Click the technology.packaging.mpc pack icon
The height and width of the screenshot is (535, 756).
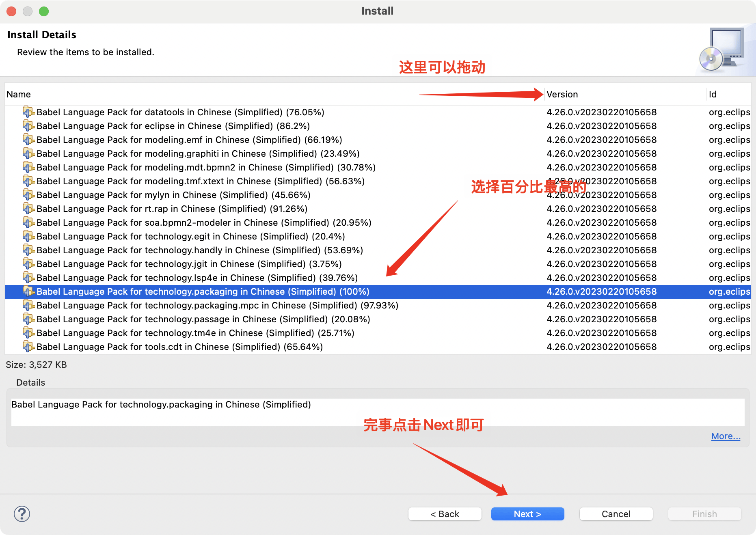click(28, 305)
